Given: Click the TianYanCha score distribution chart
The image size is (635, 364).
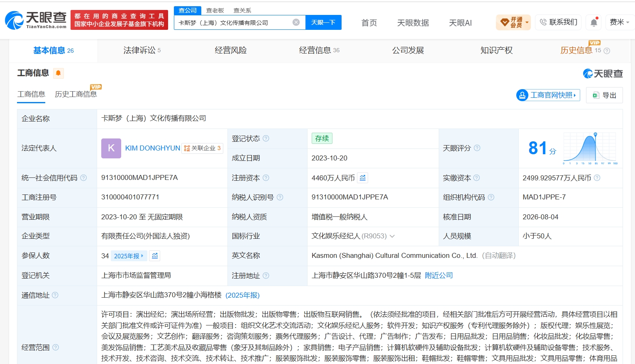Looking at the screenshot, I should coord(590,148).
